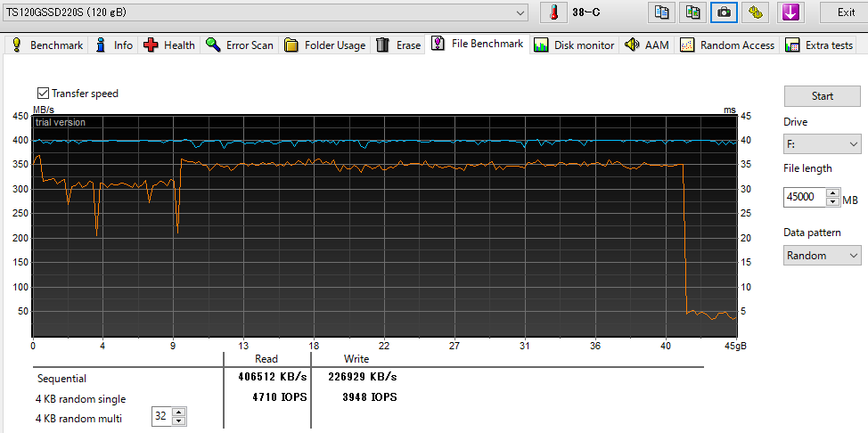This screenshot has height=433, width=868.
Task: Click the AAM speaker icon
Action: (632, 45)
